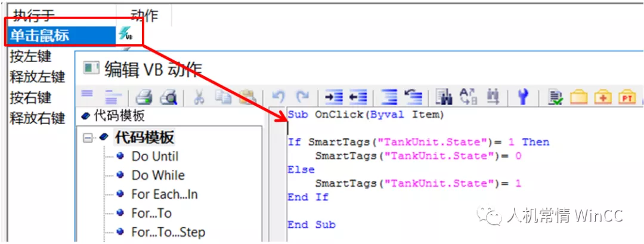This screenshot has width=644, height=244.
Task: Click the If SmartTags TankUnit.State = 1 Then line
Action: 419,143
